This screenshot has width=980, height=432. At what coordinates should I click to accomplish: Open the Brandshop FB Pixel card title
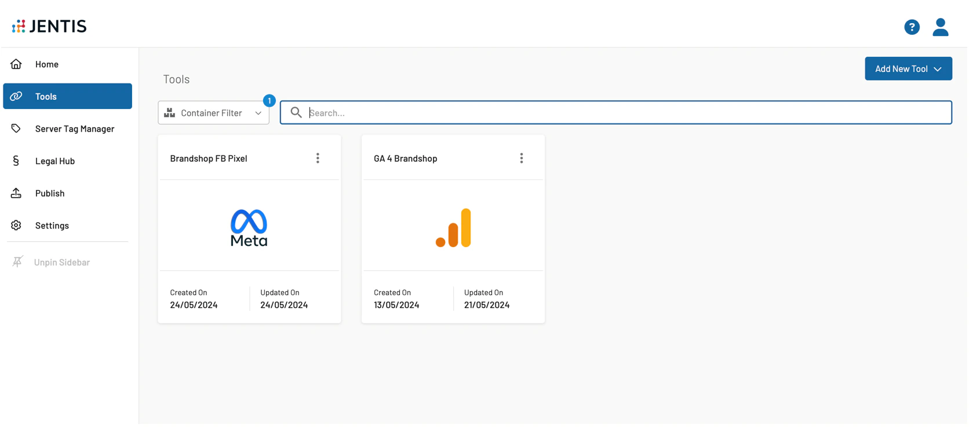click(x=209, y=158)
